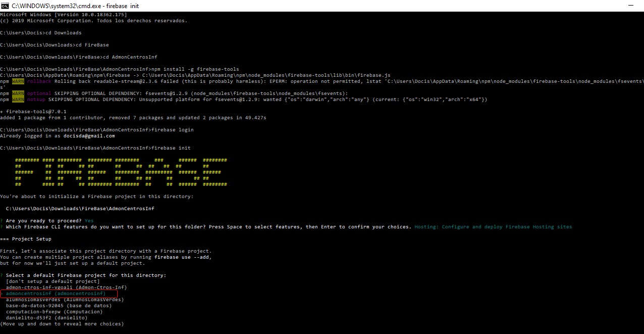Click '(Move up and down to reveal more choices)' hint
Viewport: 644px width, 334px height.
62,324
